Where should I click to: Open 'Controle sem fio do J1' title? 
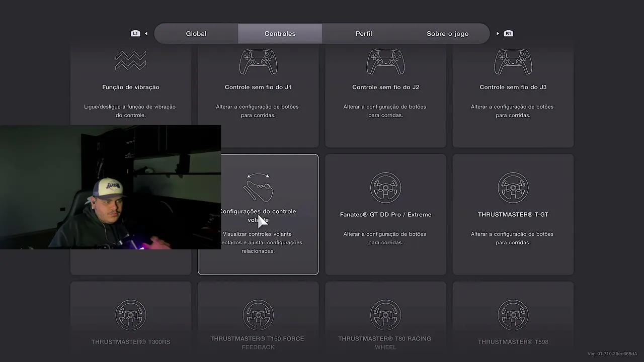(258, 87)
